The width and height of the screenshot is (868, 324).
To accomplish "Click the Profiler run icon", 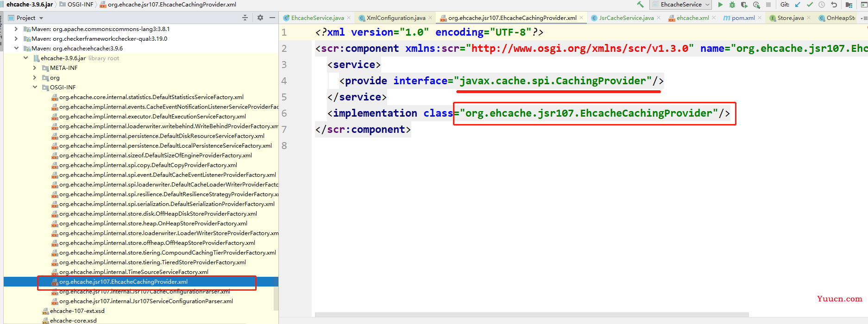I will tap(756, 5).
